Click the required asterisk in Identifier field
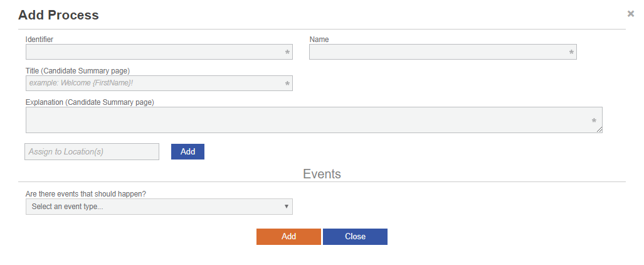 287,53
